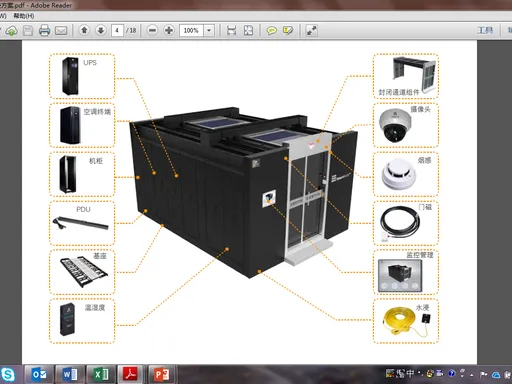
Task: Select the highlight text tool
Action: point(288,31)
